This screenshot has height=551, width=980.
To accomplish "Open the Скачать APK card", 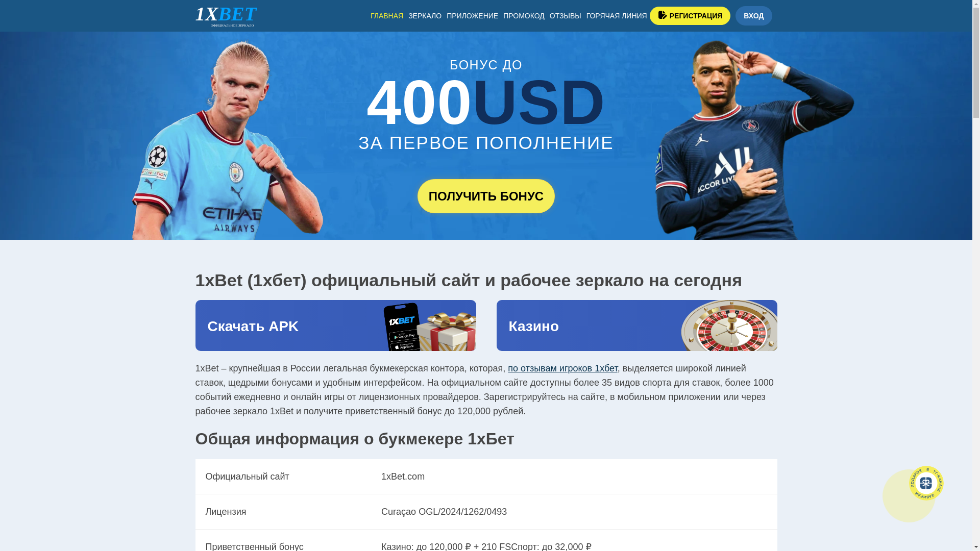I will click(x=335, y=325).
